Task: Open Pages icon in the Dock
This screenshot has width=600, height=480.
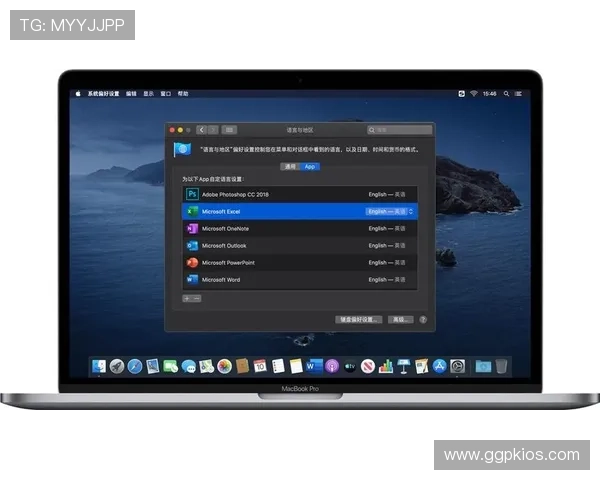Action: [x=422, y=366]
